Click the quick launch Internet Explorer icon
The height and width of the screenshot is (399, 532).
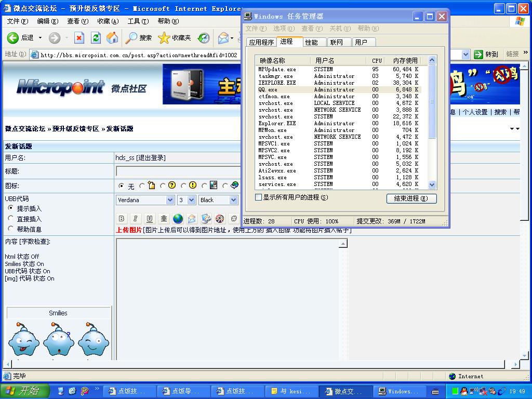pos(72,391)
